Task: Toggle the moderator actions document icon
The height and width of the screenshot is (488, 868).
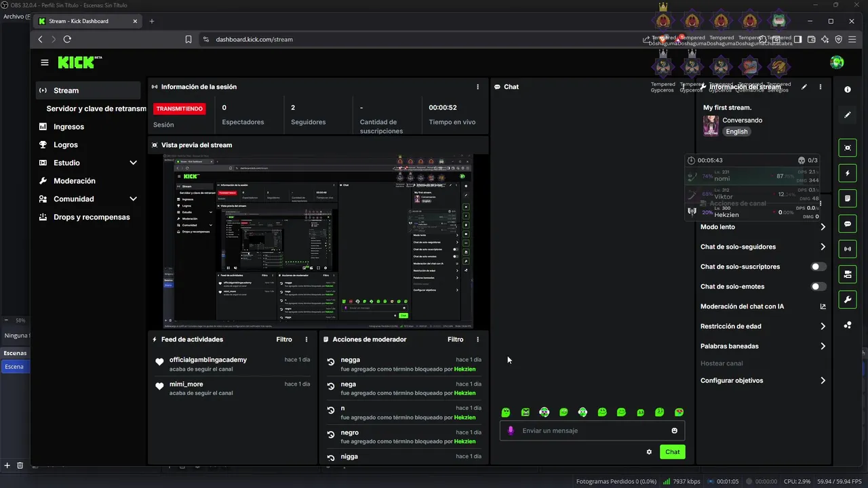Action: (848, 199)
